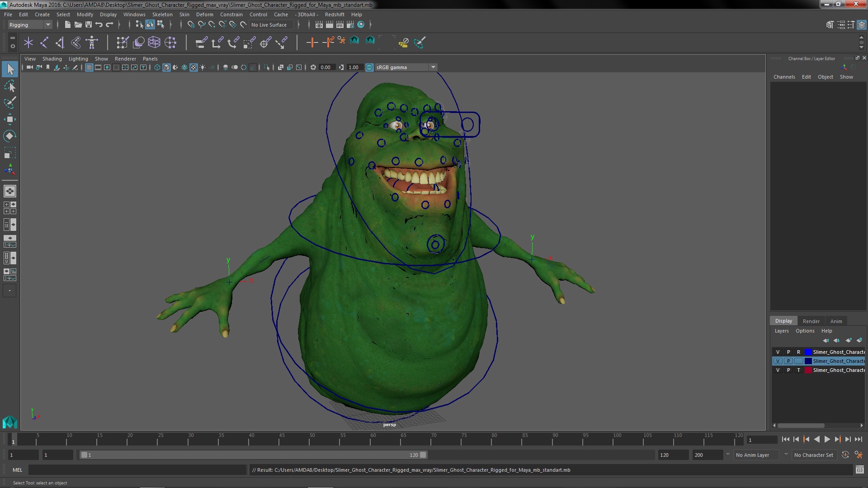This screenshot has height=488, width=868.
Task: Click the MEL command input field
Action: (x=137, y=470)
